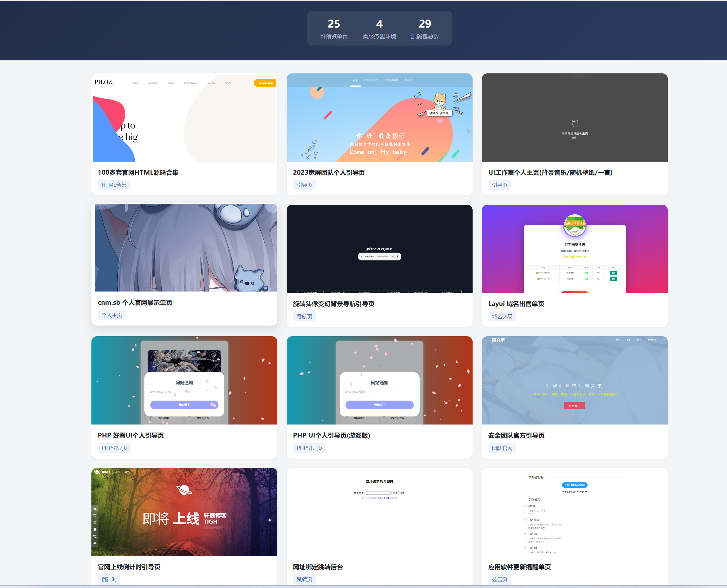Image resolution: width=727 pixels, height=588 pixels.
Task: Click the title Layui 域名出售单页
Action: [x=516, y=304]
